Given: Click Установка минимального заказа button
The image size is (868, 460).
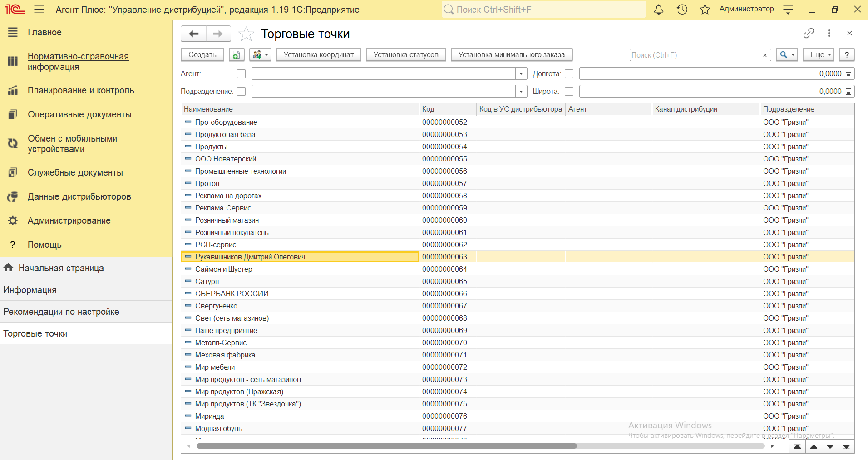Looking at the screenshot, I should click(x=512, y=55).
